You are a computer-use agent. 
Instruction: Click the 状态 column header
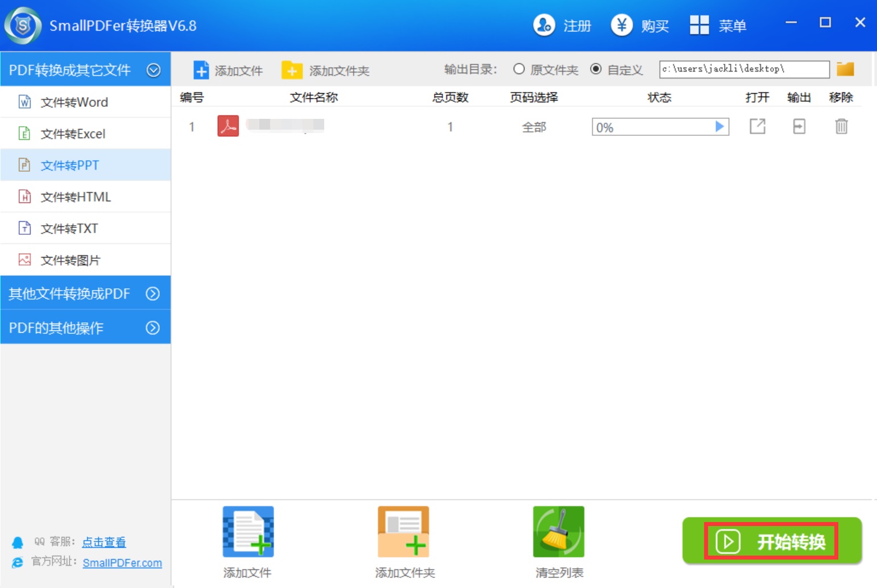[660, 97]
